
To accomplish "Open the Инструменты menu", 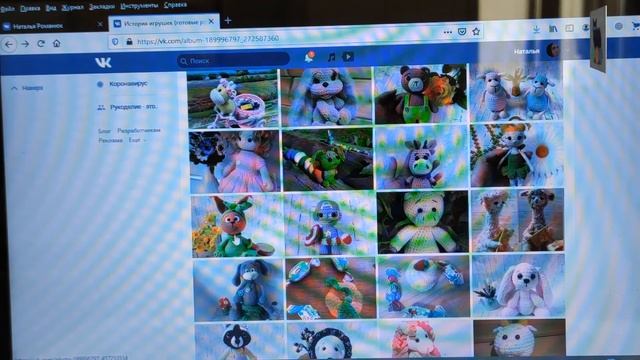I will tap(139, 6).
